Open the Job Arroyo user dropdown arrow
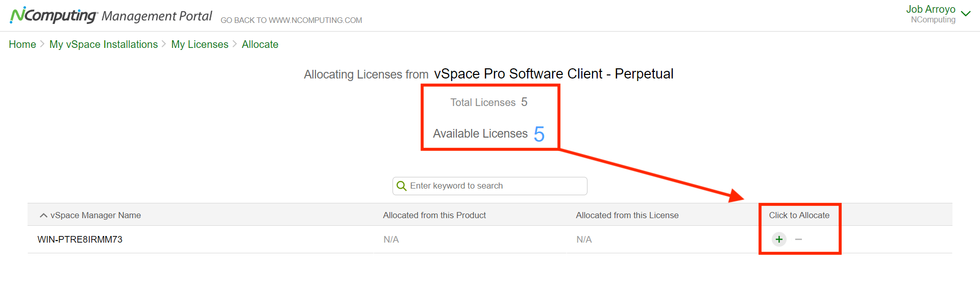 point(966,14)
